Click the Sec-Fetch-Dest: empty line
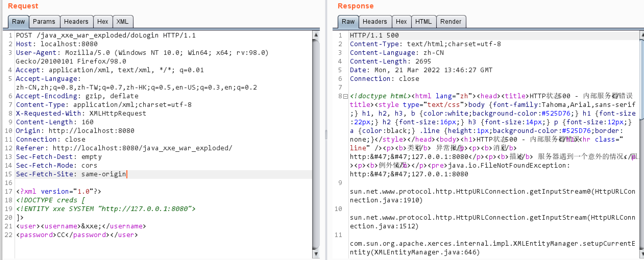 pos(59,157)
